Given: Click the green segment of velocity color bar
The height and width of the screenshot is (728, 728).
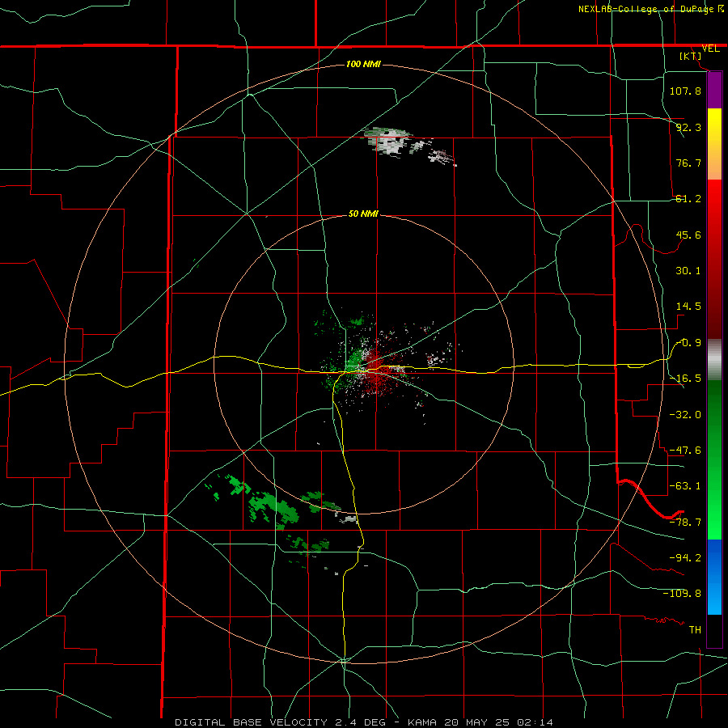Looking at the screenshot, I should [714, 459].
